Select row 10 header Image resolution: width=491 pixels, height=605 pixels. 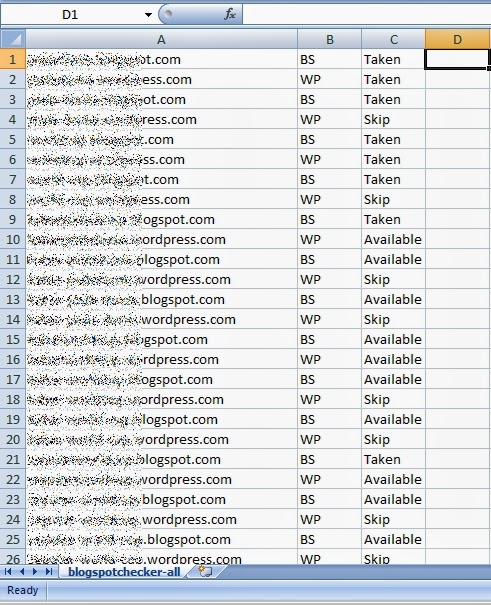point(13,239)
